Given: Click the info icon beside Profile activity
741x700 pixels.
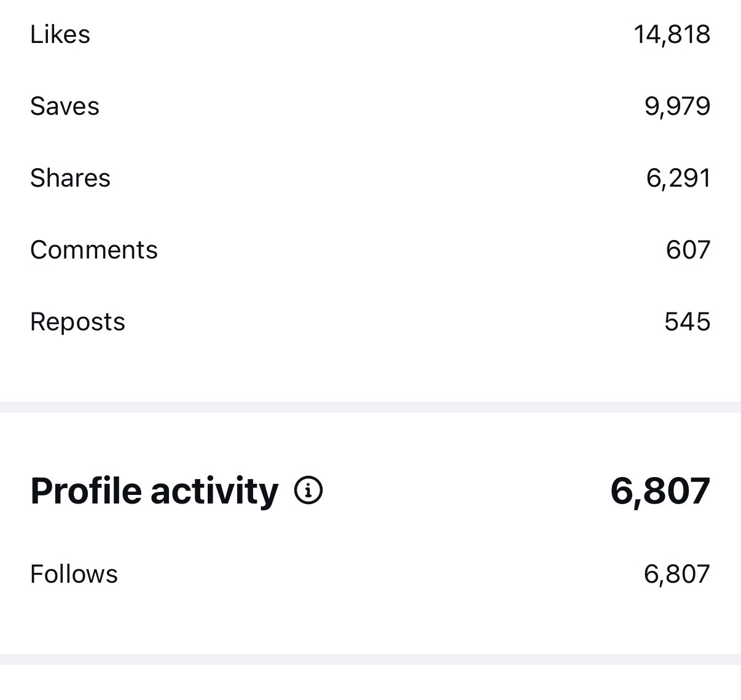Looking at the screenshot, I should [x=308, y=491].
